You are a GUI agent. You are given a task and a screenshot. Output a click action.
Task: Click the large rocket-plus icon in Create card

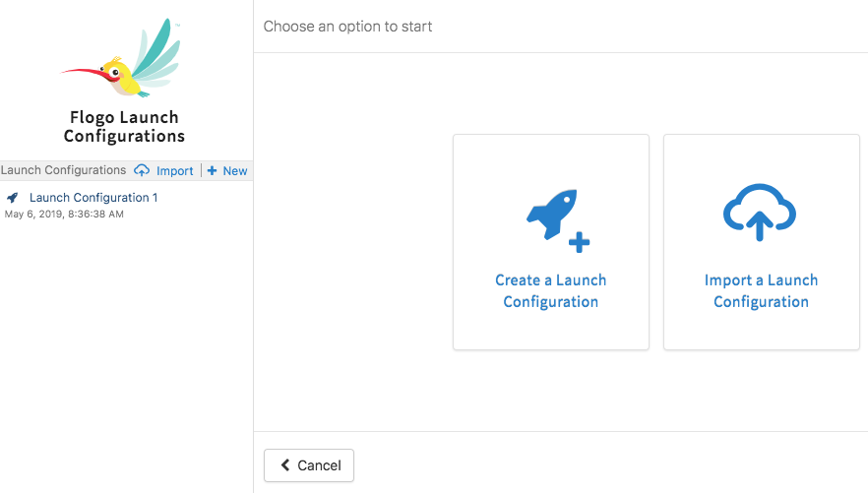click(556, 217)
